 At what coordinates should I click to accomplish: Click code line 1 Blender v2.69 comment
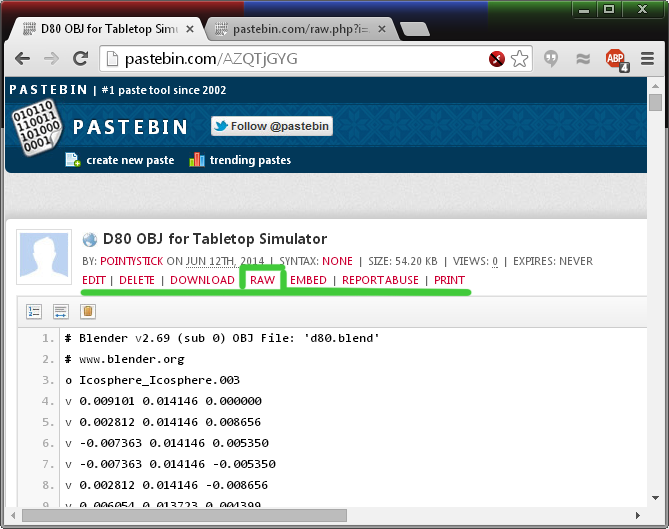tap(222, 338)
